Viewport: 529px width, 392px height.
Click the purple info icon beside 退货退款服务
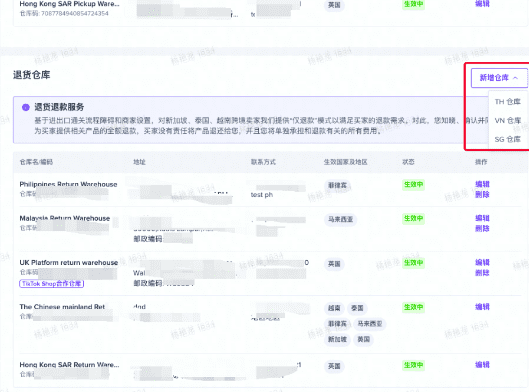[x=26, y=107]
